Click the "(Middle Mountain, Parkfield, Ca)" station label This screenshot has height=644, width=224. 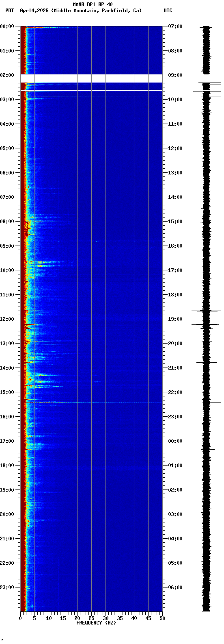tap(97, 11)
